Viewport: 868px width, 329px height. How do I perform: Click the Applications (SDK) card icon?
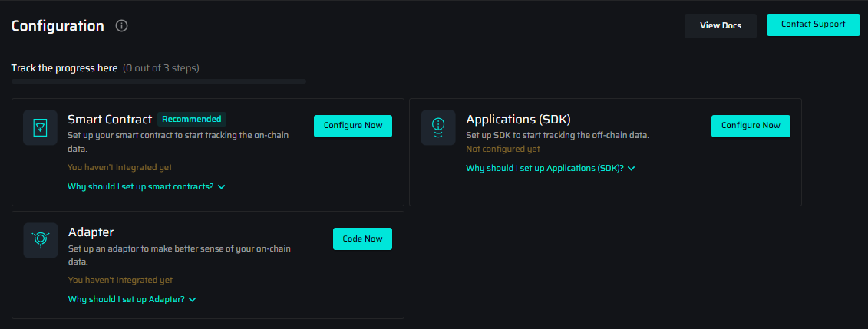click(438, 127)
